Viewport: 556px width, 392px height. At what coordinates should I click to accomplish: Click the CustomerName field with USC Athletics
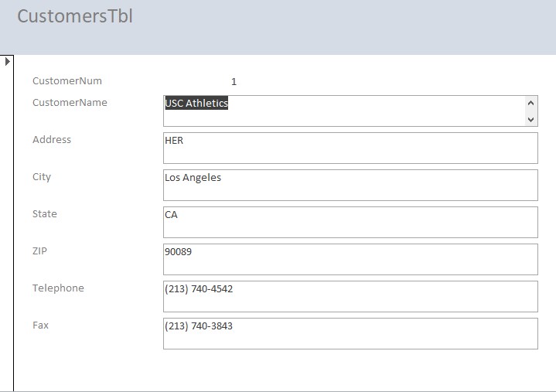point(350,111)
